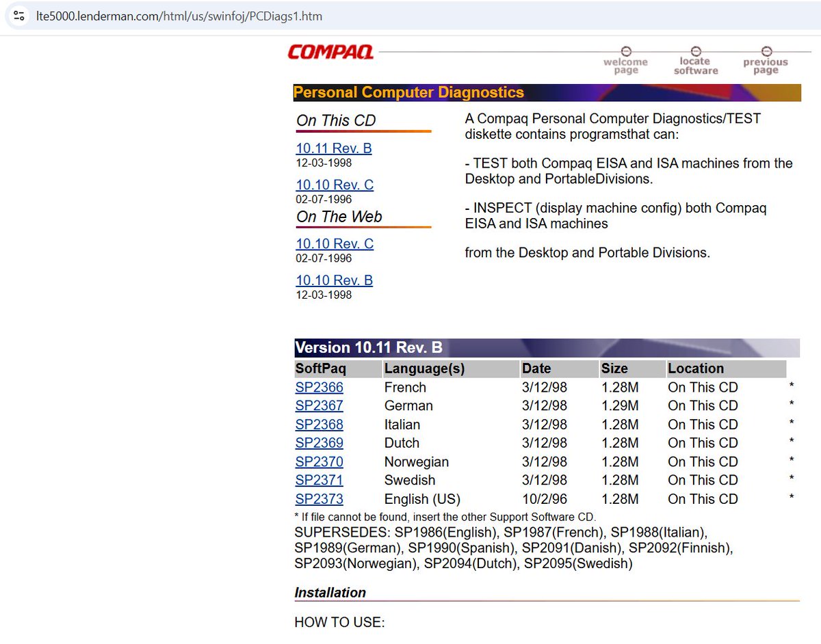Click the On This CD section heading
The height and width of the screenshot is (644, 821).
pos(336,120)
